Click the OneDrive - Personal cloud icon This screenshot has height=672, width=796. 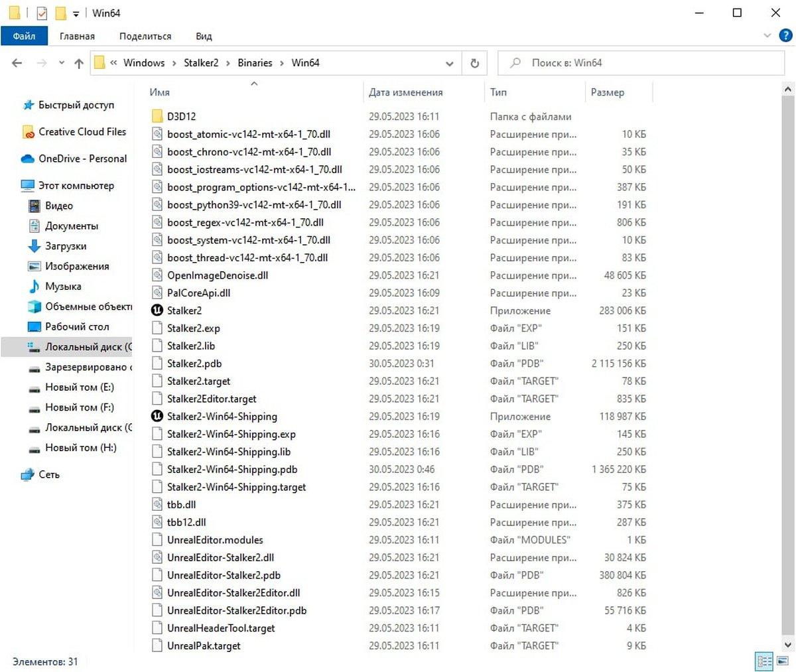(x=28, y=159)
